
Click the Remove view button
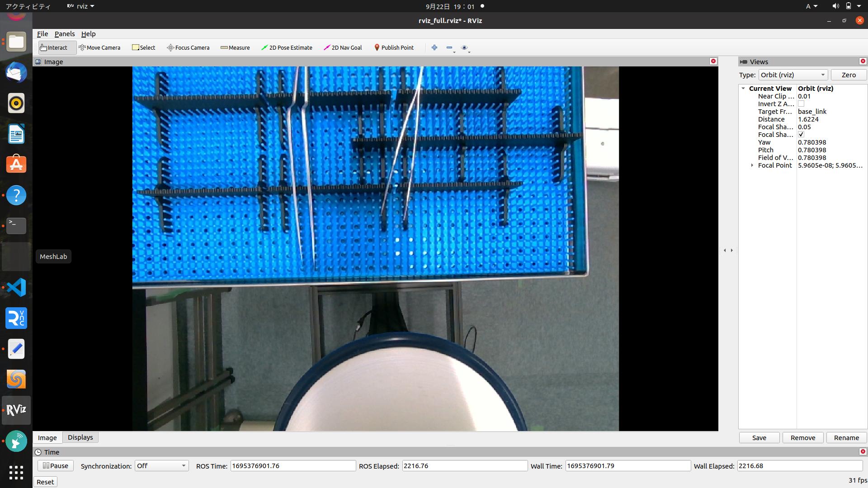[803, 438]
